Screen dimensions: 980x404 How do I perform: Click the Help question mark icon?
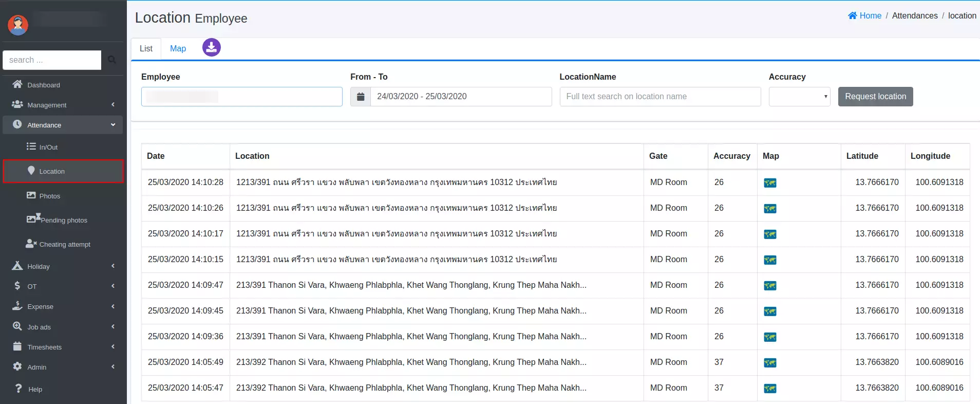click(18, 389)
